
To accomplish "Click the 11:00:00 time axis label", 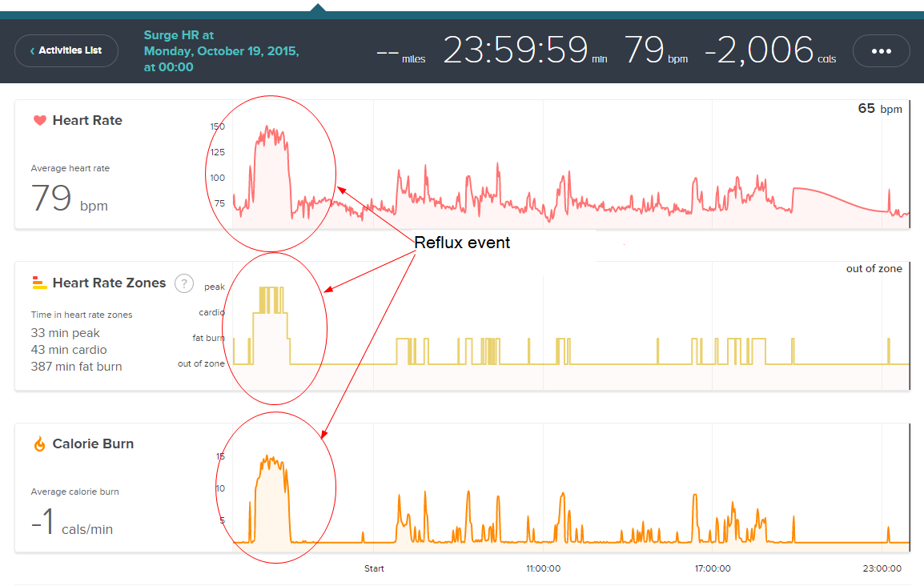I will 543,568.
